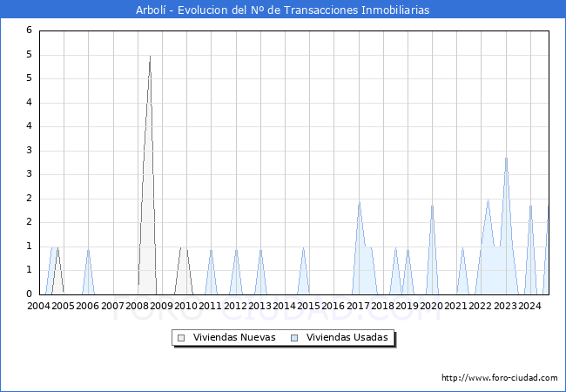Screen dimensions: 566x392
Task: Click the 2011 x-axis label
Action: (x=210, y=306)
